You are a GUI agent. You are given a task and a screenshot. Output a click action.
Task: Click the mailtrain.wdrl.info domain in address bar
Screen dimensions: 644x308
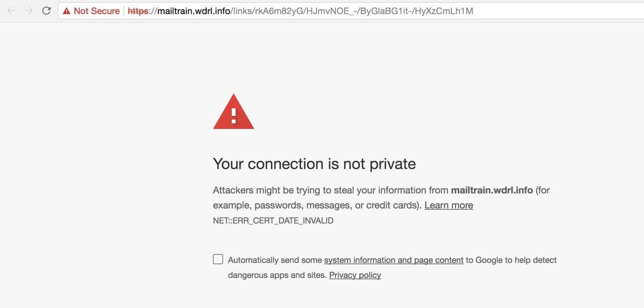click(193, 11)
